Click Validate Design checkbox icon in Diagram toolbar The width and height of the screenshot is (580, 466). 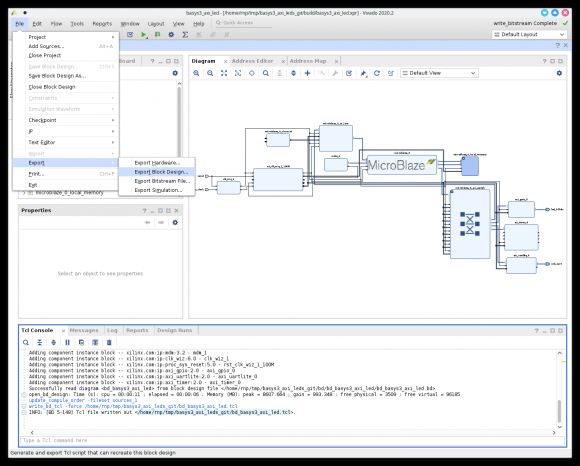coord(349,73)
